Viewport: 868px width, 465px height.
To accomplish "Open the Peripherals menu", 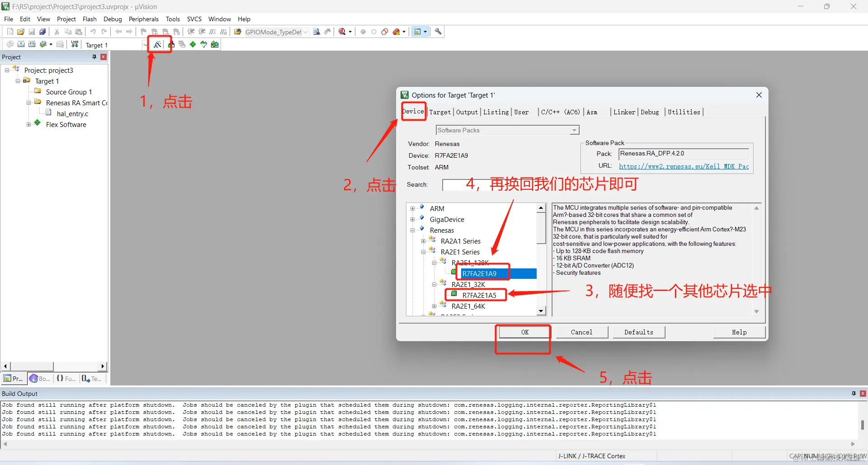I will 144,19.
